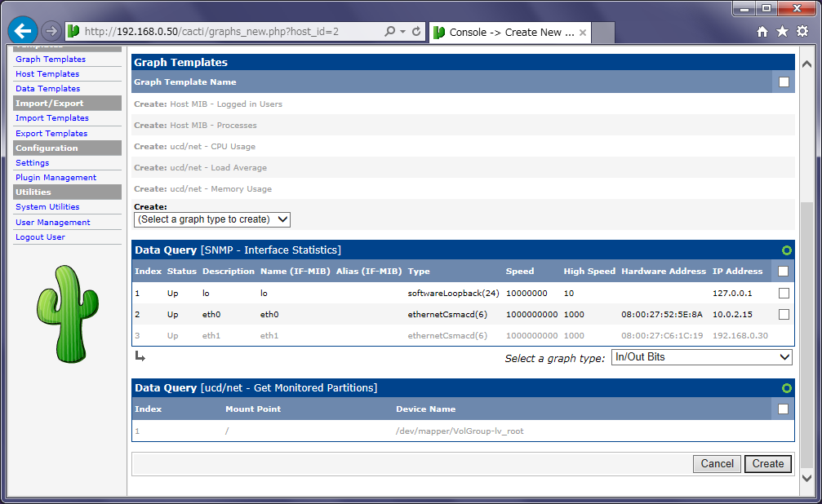Click '/dev/mapper/VolGroup-lv_root' device name
The height and width of the screenshot is (504, 822).
click(x=460, y=431)
